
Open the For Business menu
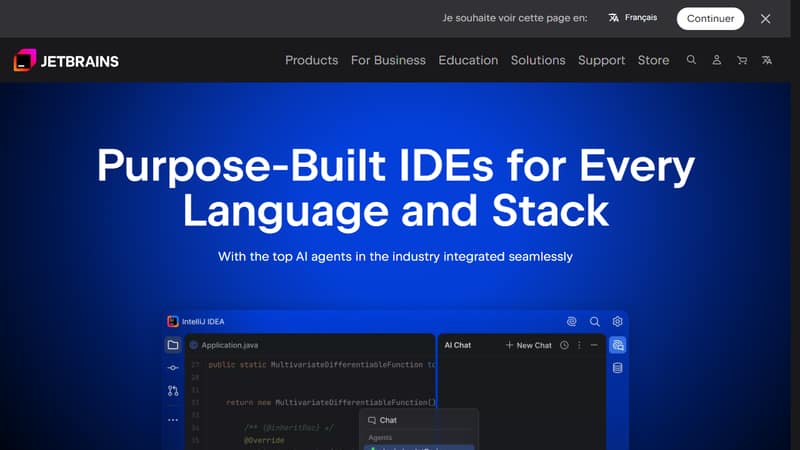pos(388,60)
